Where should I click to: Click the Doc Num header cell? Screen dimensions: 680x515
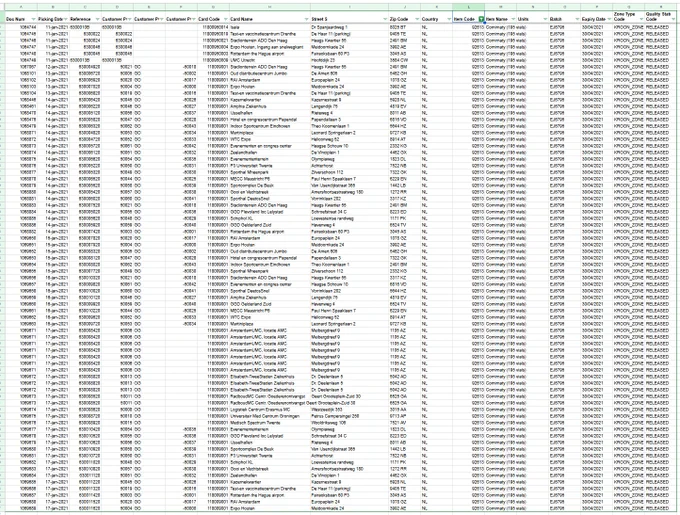pos(21,17)
